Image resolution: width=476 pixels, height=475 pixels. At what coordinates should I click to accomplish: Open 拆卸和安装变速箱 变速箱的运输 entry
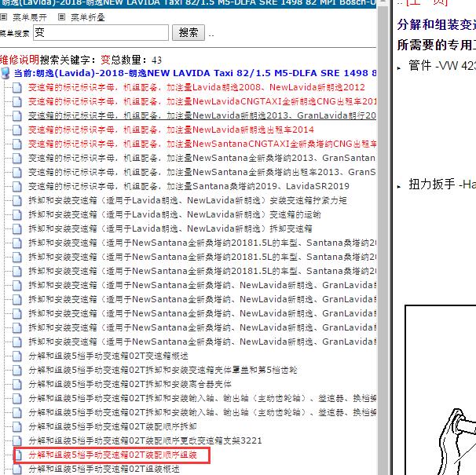click(x=174, y=214)
